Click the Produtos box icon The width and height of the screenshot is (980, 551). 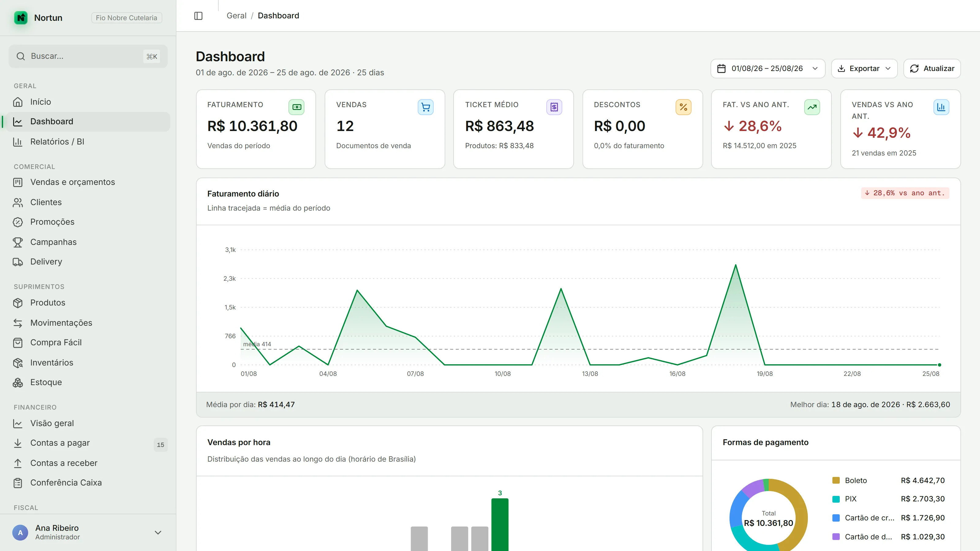17,303
